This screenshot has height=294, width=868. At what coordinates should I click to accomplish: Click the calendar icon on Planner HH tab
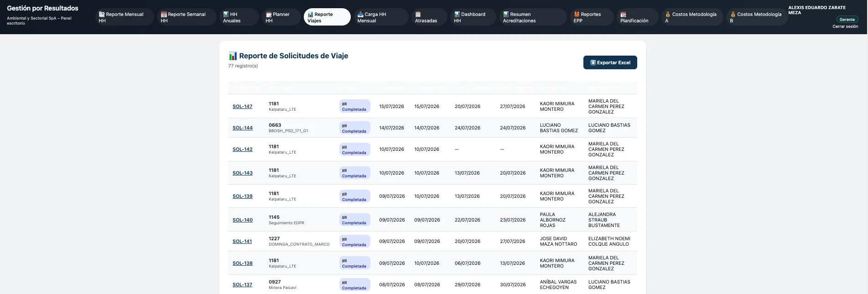tap(269, 15)
